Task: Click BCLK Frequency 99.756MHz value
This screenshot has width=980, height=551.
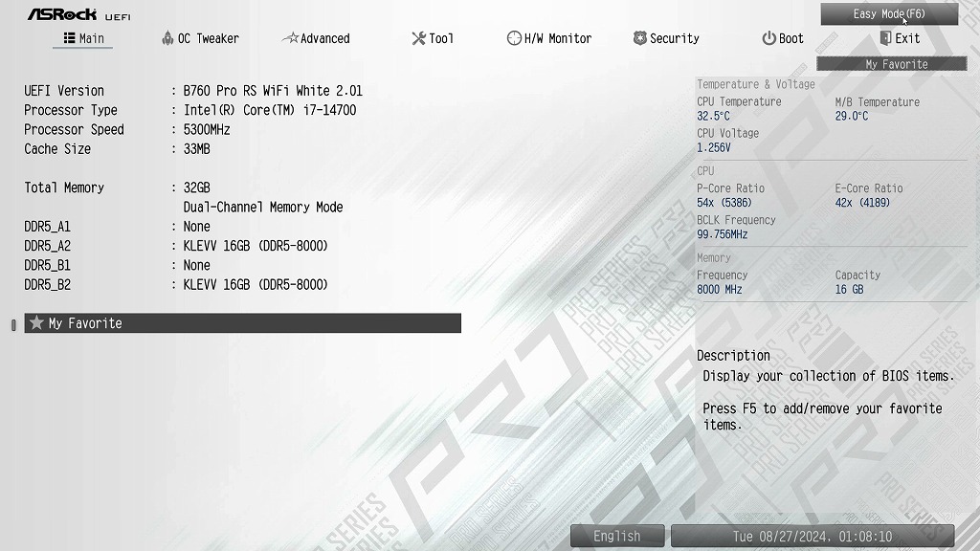Action: [722, 234]
